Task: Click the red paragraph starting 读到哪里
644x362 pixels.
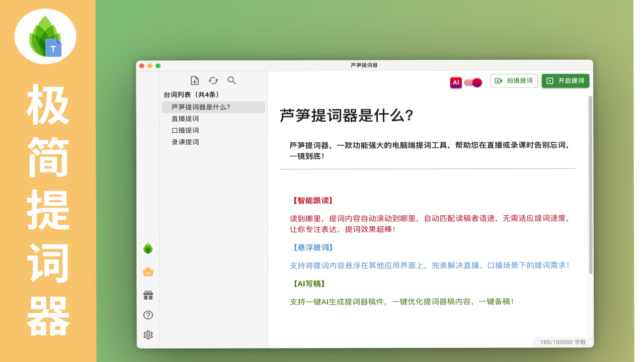Action: tap(429, 224)
